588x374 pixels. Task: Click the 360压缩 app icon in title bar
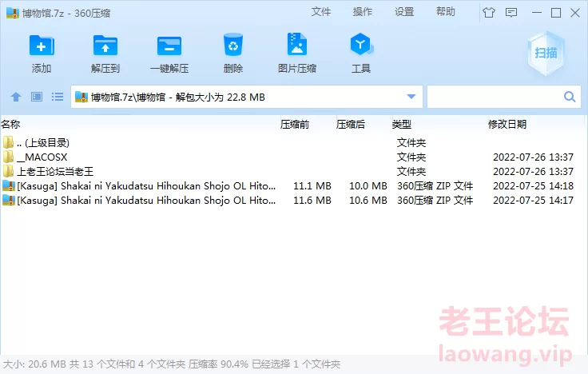(x=12, y=13)
